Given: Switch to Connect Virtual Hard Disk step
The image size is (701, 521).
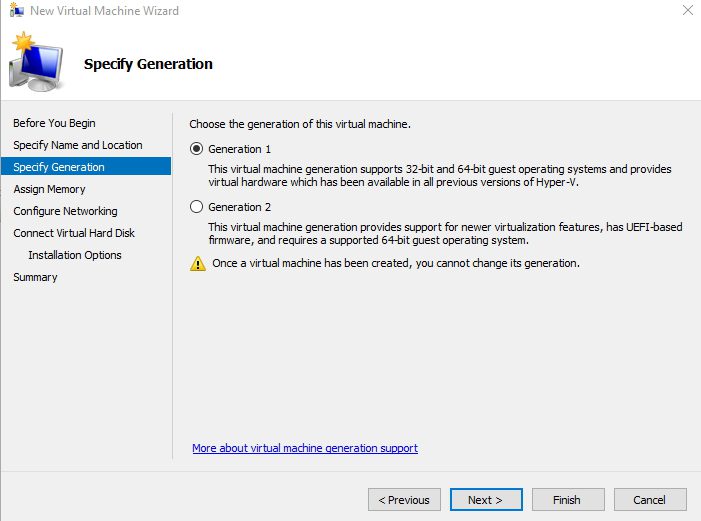Looking at the screenshot, I should 74,233.
